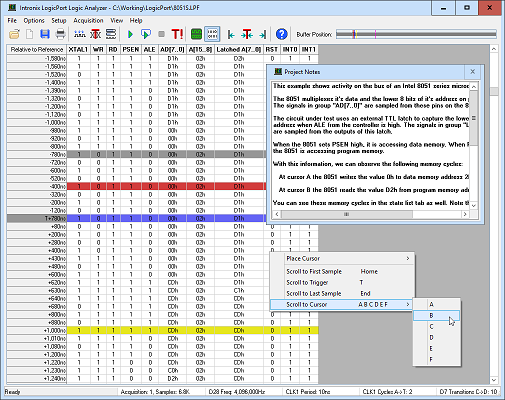
Task: Click 'CLK1 Period: 10ns' in status bar
Action: click(x=308, y=392)
